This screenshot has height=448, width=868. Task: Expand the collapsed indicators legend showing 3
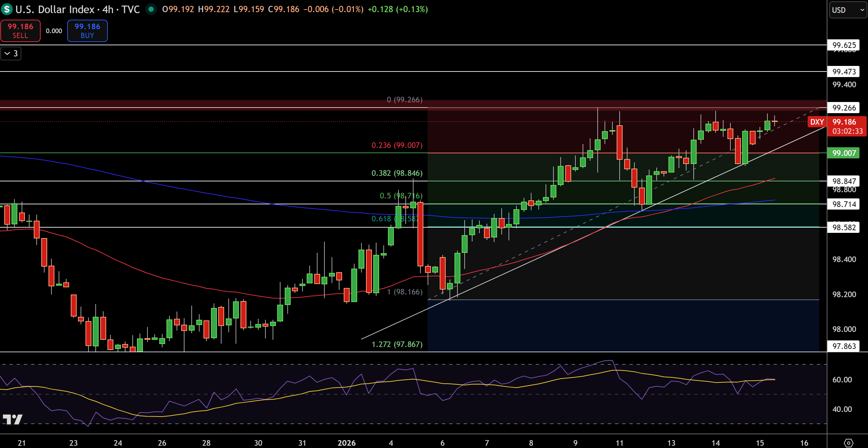click(11, 53)
